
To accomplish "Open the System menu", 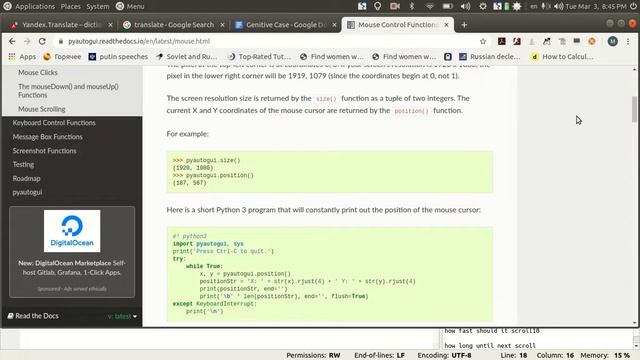I will [x=98, y=6].
